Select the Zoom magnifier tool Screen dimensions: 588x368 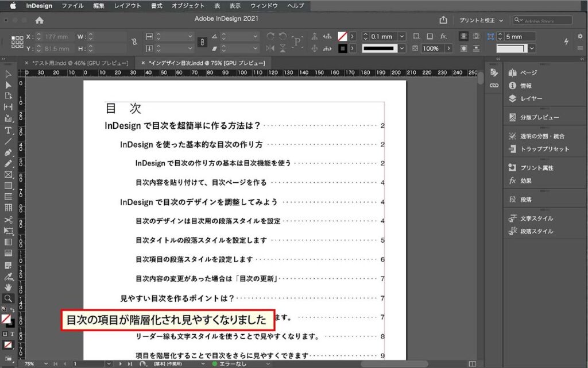point(8,298)
